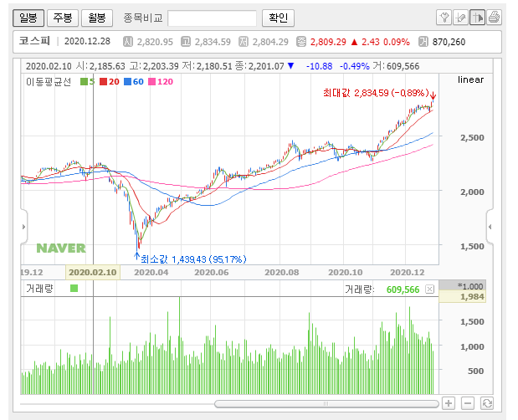
Task: Select the pencil drawing tool
Action: click(x=460, y=18)
